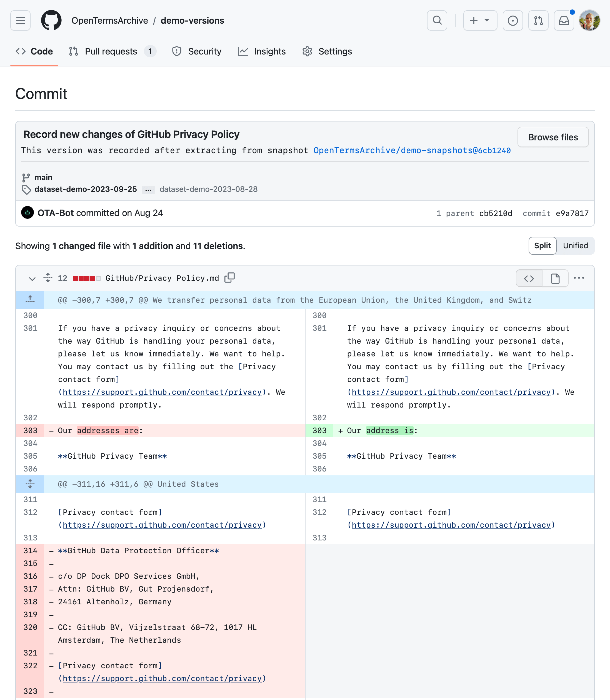Collapse the Privacy Policy.md diff

(32, 278)
